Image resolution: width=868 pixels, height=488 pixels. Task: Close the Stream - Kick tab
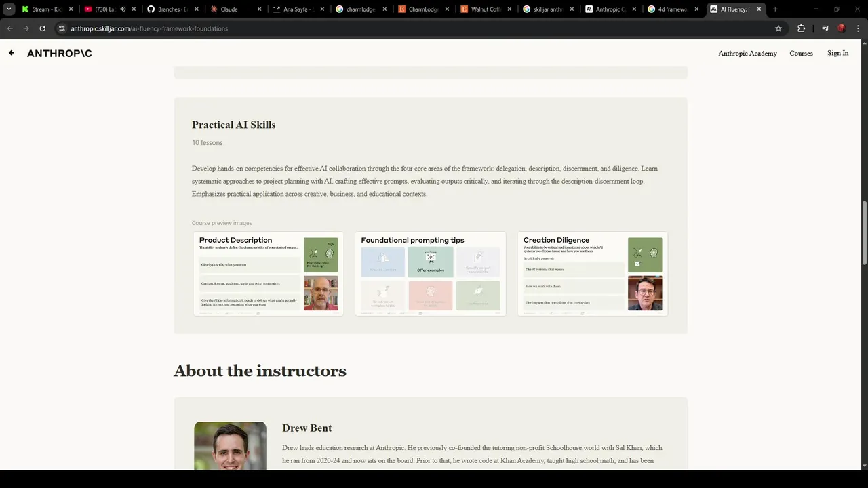point(71,9)
